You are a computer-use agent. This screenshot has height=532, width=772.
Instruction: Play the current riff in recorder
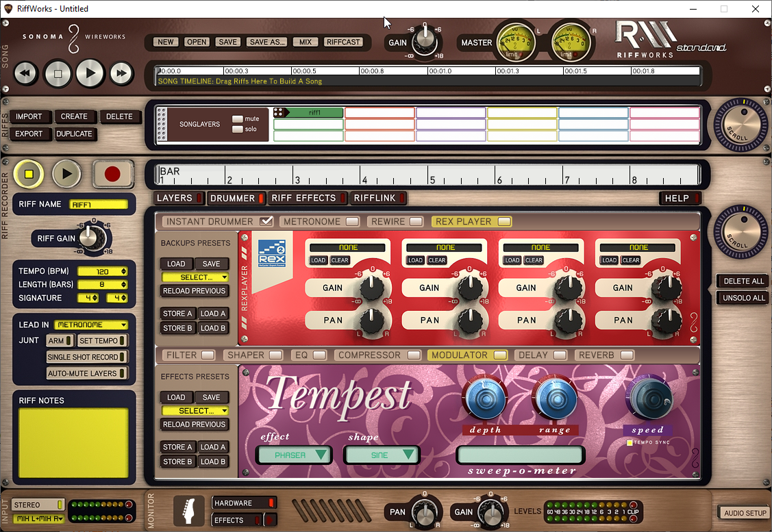tap(67, 174)
